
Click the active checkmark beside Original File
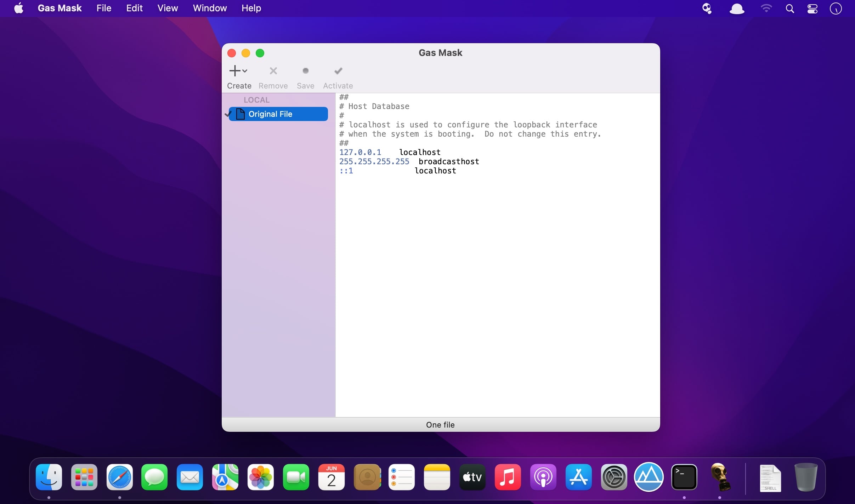(228, 114)
